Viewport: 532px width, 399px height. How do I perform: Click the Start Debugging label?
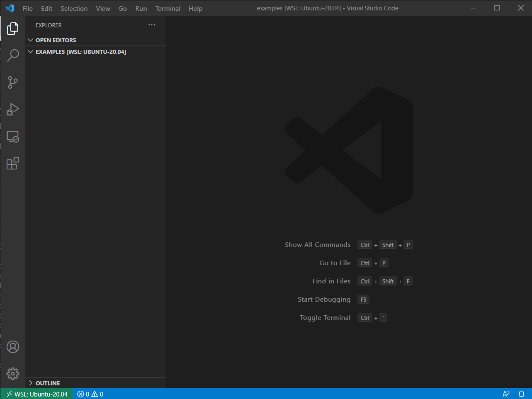pyautogui.click(x=324, y=300)
